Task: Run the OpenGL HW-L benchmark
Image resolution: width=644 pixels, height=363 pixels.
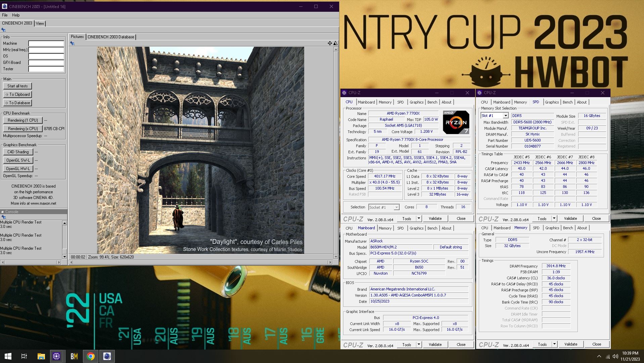Action: tap(18, 169)
